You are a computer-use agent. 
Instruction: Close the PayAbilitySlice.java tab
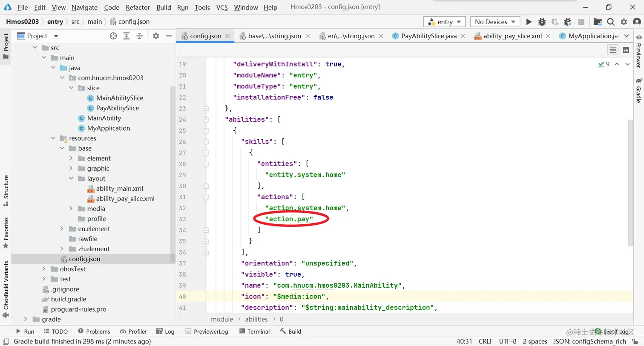(x=463, y=36)
